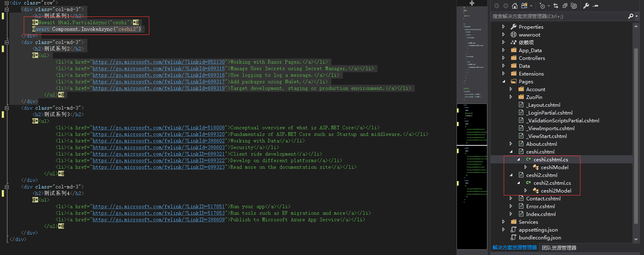
Task: Expand the Controllers folder node
Action: click(x=504, y=58)
